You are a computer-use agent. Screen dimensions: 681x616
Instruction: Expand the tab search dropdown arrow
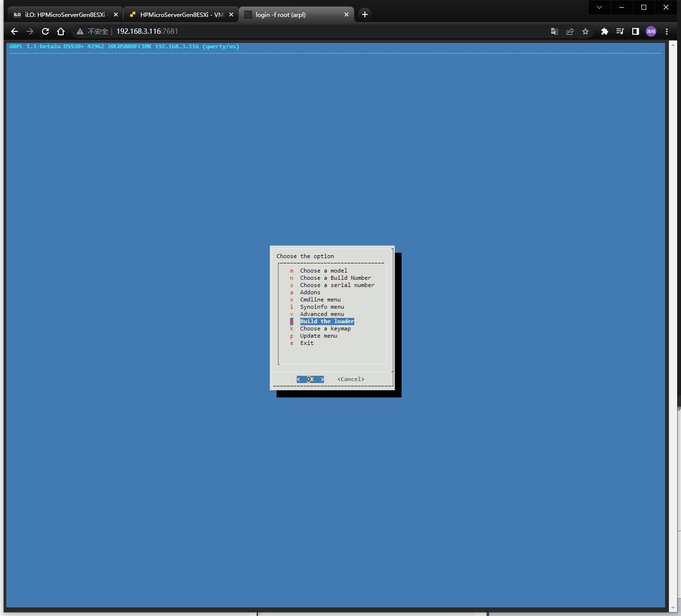(x=599, y=7)
